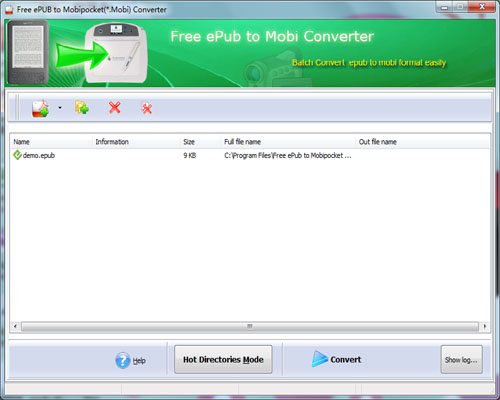Viewport: 500px width, 400px height.
Task: Select the 9 KB size cell
Action: click(190, 155)
